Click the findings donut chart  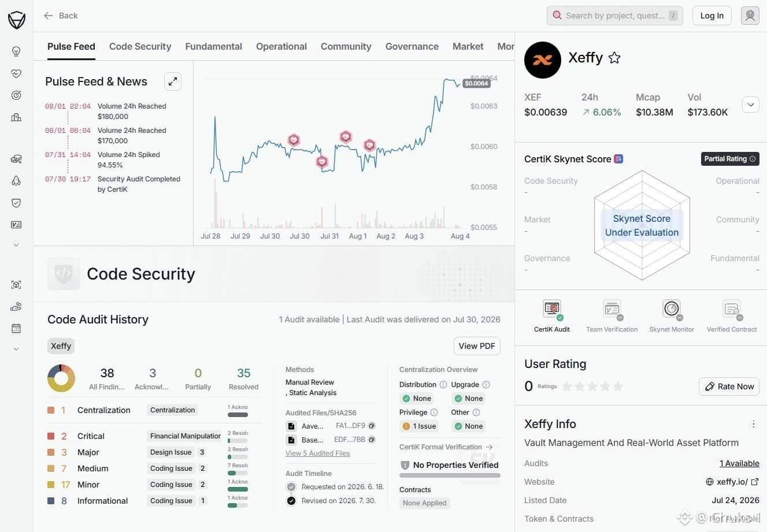tap(61, 378)
